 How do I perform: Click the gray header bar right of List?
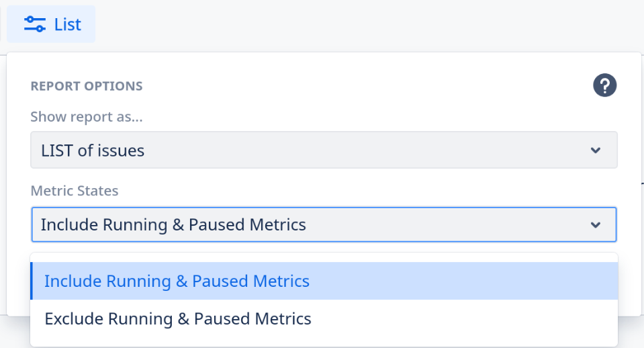[x=369, y=24]
